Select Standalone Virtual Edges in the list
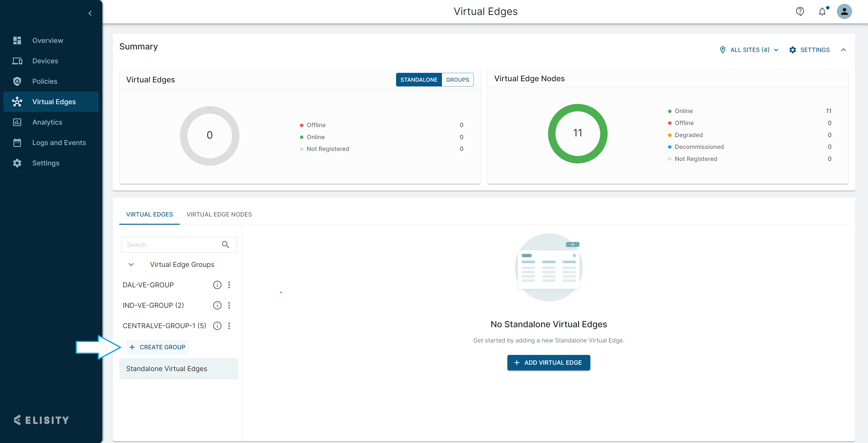The image size is (868, 443). point(167,369)
